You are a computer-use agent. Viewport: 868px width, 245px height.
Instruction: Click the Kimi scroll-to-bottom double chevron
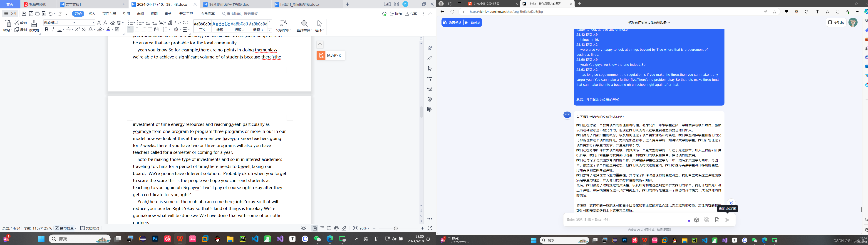(731, 203)
